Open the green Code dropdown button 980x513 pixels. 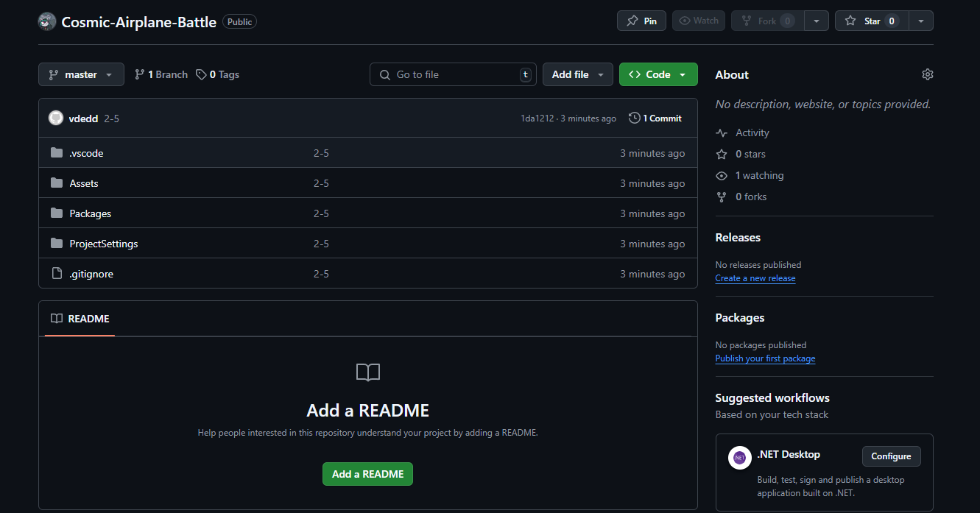(x=658, y=74)
